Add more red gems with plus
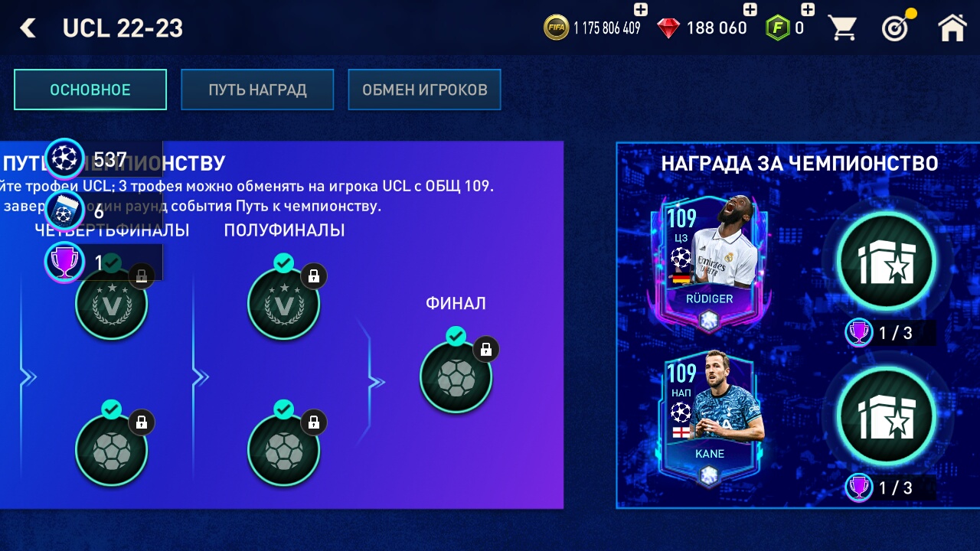980x551 pixels. tap(750, 10)
